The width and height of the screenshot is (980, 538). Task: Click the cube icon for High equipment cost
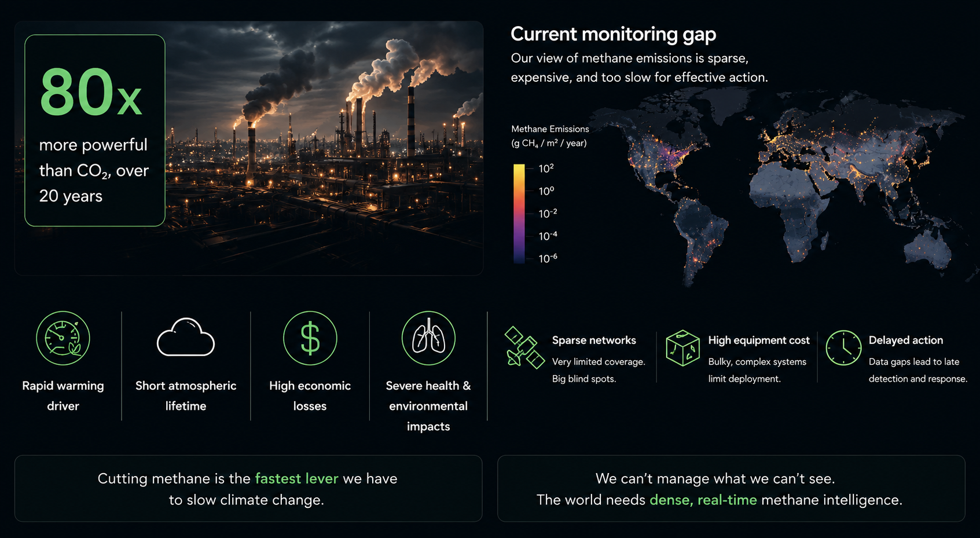[x=682, y=347]
